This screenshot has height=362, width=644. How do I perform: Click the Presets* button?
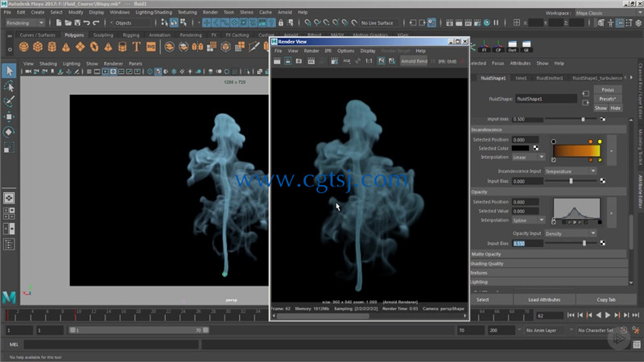(608, 99)
